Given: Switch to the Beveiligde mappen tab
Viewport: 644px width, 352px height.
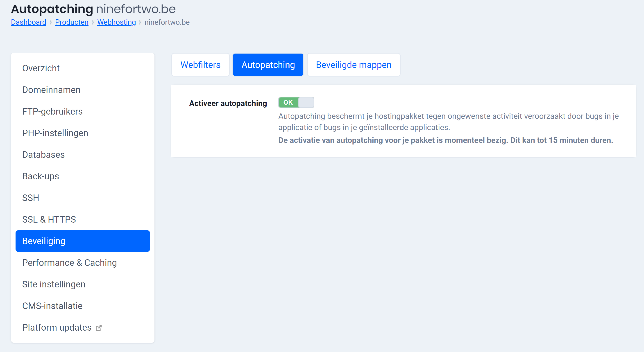Looking at the screenshot, I should pyautogui.click(x=353, y=64).
